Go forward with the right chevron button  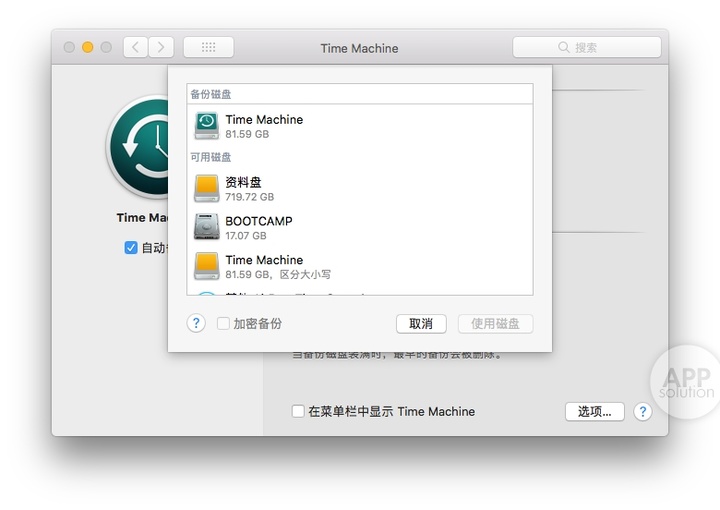[161, 47]
